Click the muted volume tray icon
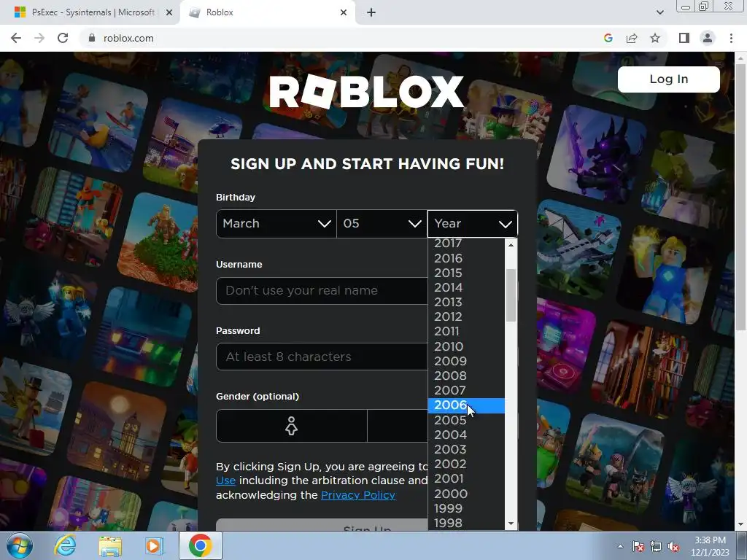747x560 pixels. click(x=673, y=546)
